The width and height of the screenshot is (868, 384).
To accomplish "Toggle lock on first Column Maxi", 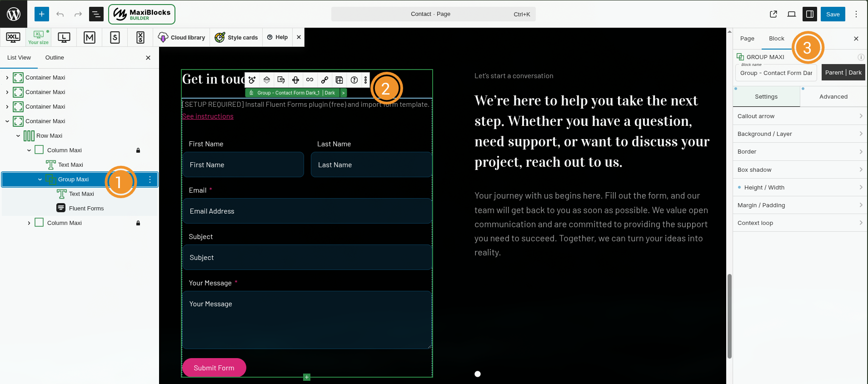I will [x=138, y=150].
